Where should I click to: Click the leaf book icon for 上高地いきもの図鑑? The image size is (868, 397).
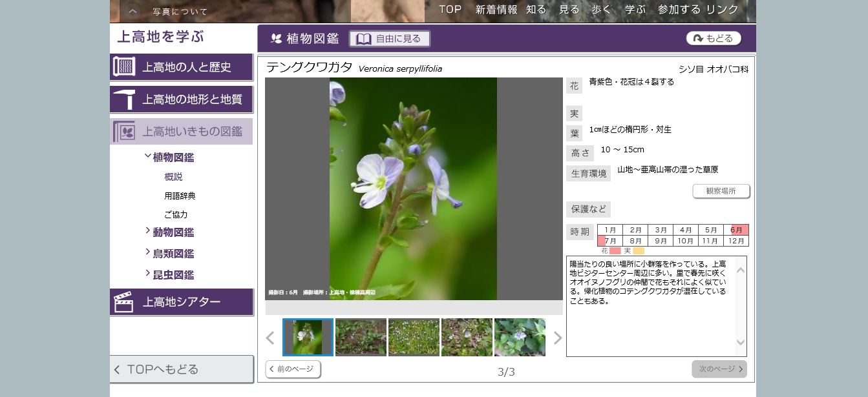[x=124, y=132]
